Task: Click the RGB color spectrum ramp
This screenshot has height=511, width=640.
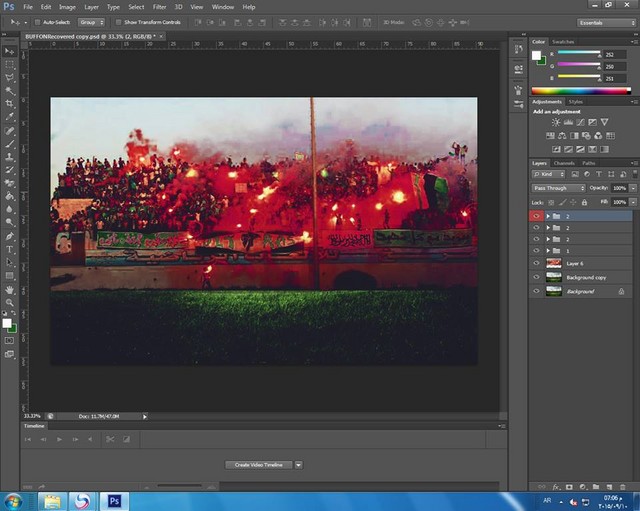Action: 581,91
